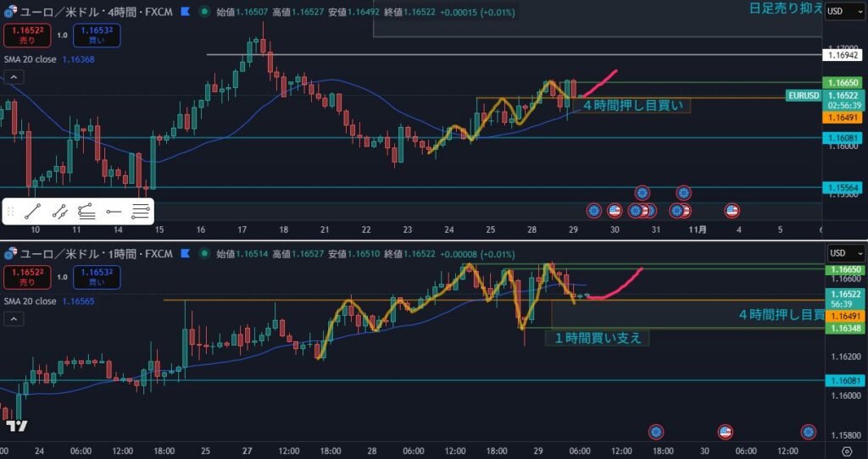This screenshot has width=868, height=459.
Task: Collapse the indicator legend on 4-hour chart
Action: 14,77
